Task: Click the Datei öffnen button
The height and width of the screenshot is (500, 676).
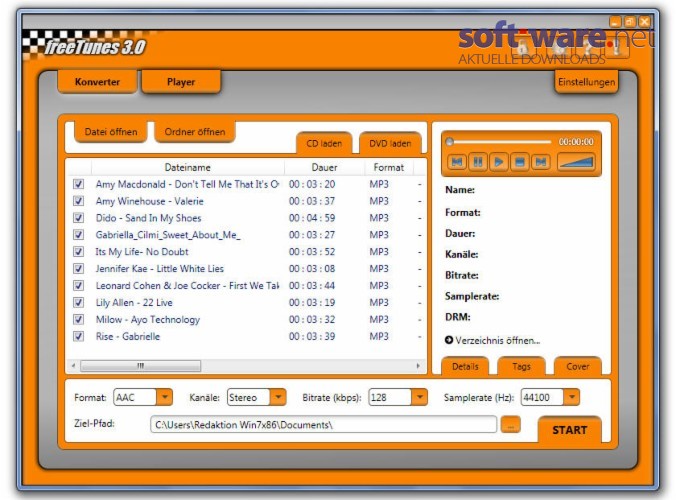Action: [x=111, y=132]
